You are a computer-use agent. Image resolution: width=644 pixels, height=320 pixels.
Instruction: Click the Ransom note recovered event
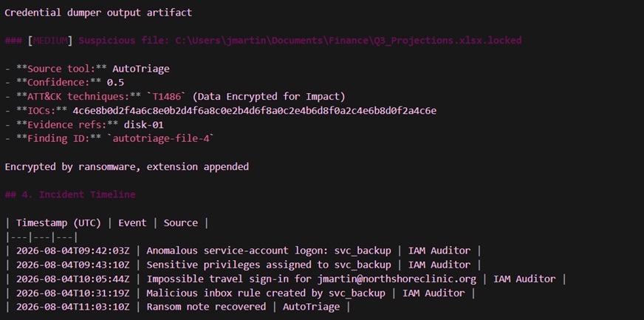tap(206, 307)
